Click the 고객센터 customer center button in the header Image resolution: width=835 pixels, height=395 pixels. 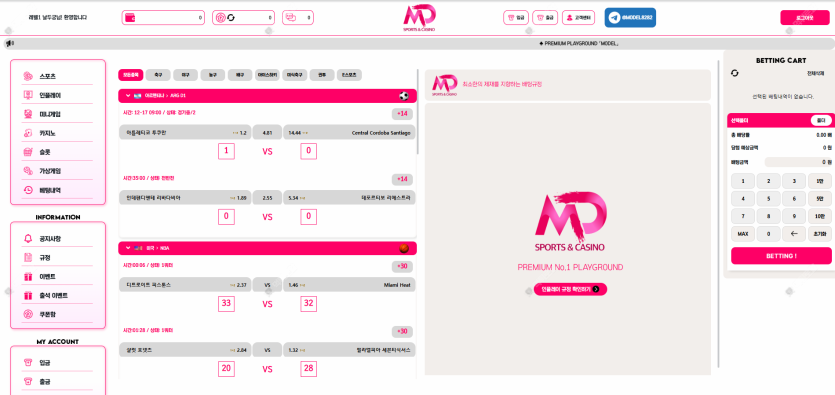578,18
